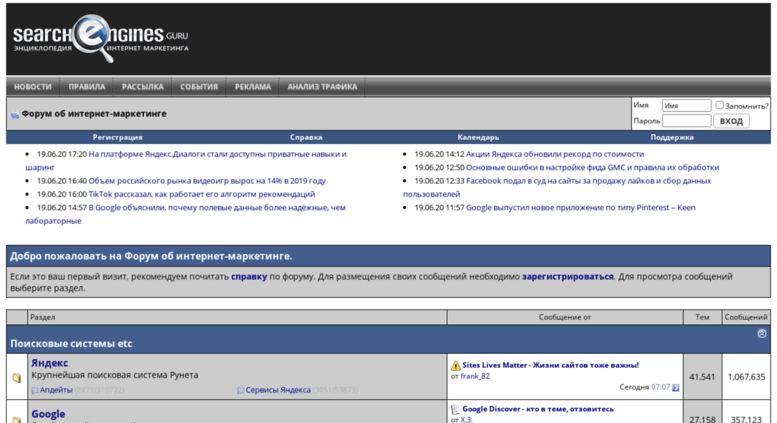Open the Регистрация link
Viewport: 777px width, 423px height.
coord(117,137)
